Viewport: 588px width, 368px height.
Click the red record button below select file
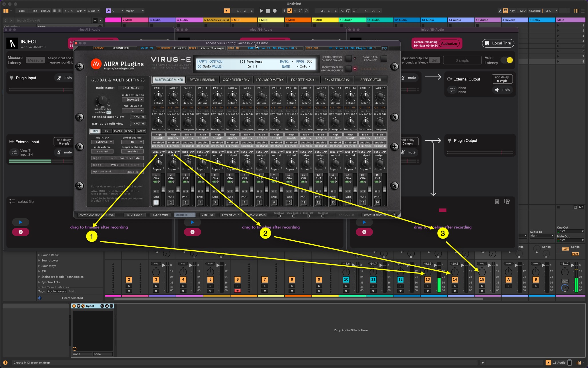coord(21,232)
